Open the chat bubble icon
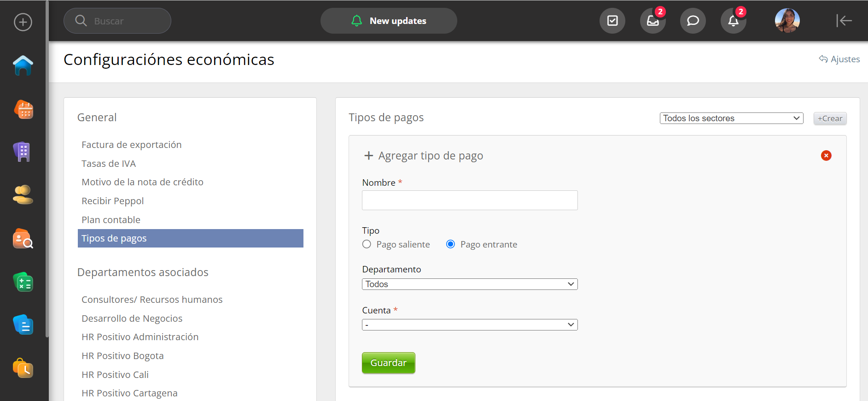 [693, 21]
